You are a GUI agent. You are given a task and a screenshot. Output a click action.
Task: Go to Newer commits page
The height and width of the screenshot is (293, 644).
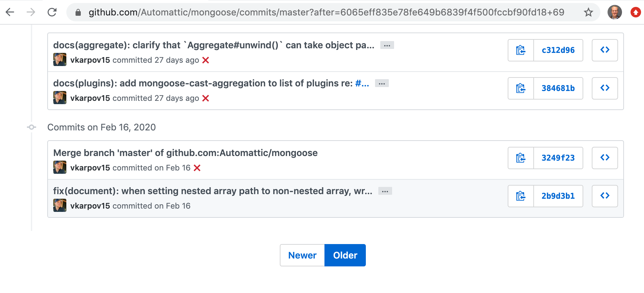click(x=302, y=255)
